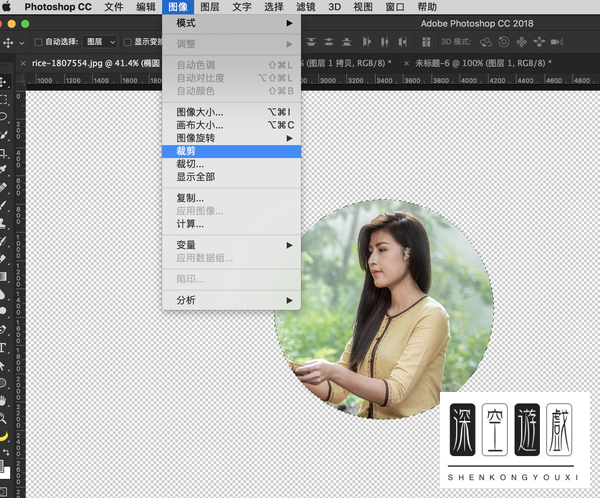Click the circular portrait on the canvas
The width and height of the screenshot is (600, 498).
[385, 310]
